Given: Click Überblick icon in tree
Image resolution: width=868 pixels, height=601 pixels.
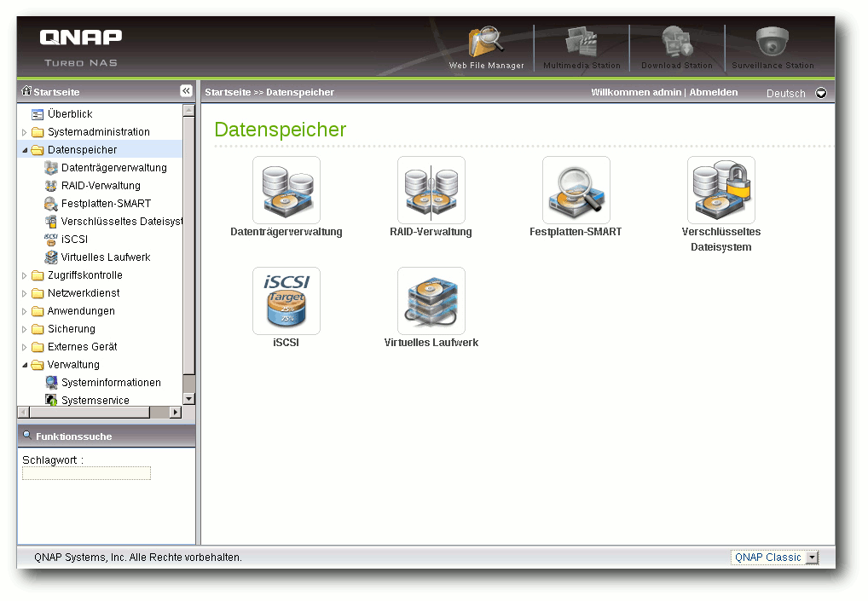Looking at the screenshot, I should pos(37,114).
